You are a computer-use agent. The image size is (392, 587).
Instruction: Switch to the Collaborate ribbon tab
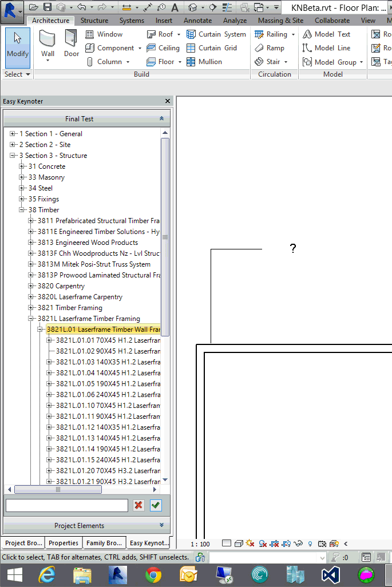[332, 21]
